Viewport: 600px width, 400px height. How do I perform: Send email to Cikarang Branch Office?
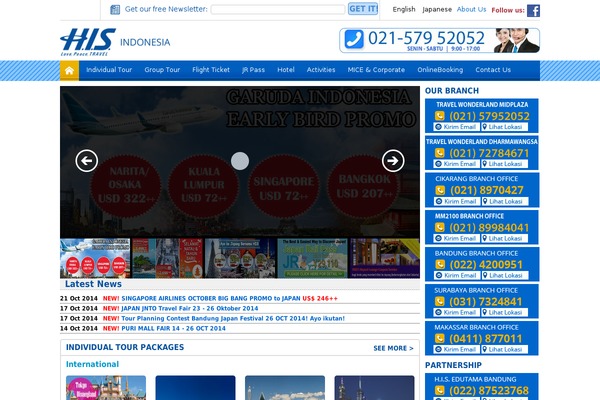[457, 201]
